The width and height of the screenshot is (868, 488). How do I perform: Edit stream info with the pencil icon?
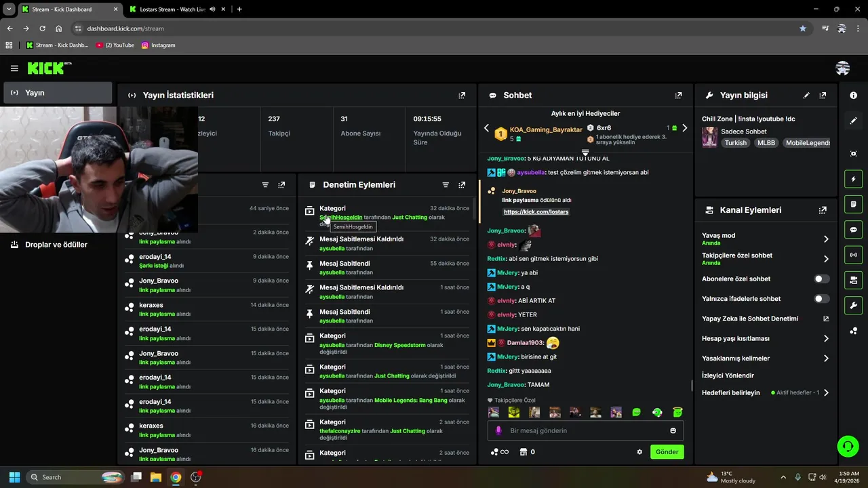pyautogui.click(x=806, y=96)
